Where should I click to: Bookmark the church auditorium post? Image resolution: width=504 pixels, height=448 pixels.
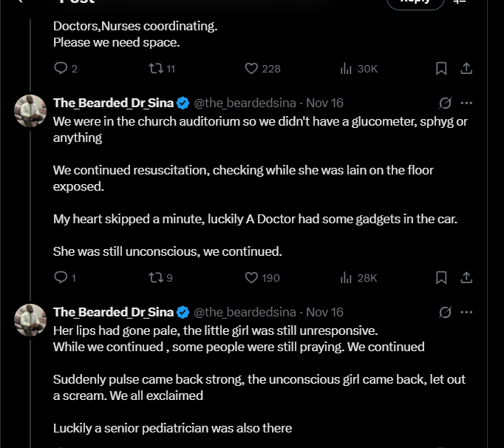pyautogui.click(x=441, y=278)
